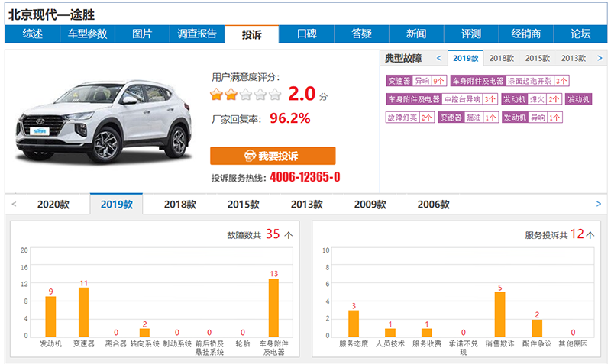611x364 pixels.
Task: Click 中控台异响 3个 fault tag
Action: pos(442,99)
